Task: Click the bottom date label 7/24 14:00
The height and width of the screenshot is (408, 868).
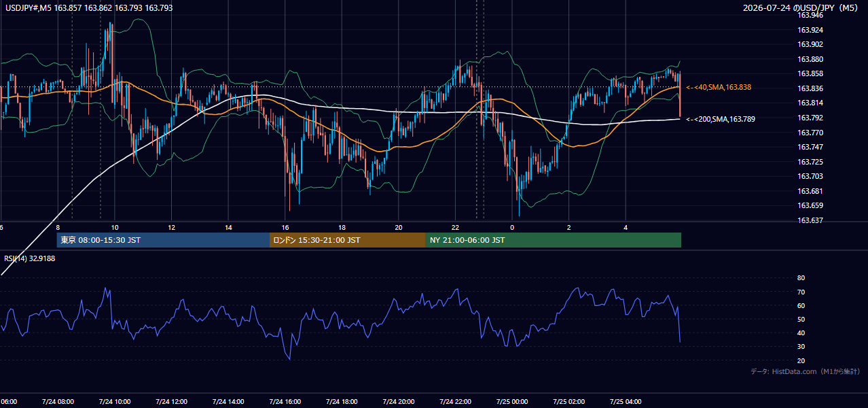Action: pos(228,401)
